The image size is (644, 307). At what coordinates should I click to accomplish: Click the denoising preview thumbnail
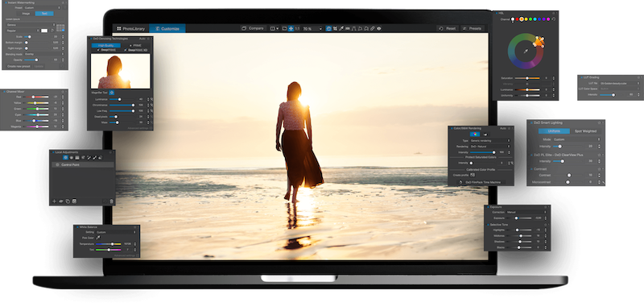120,71
